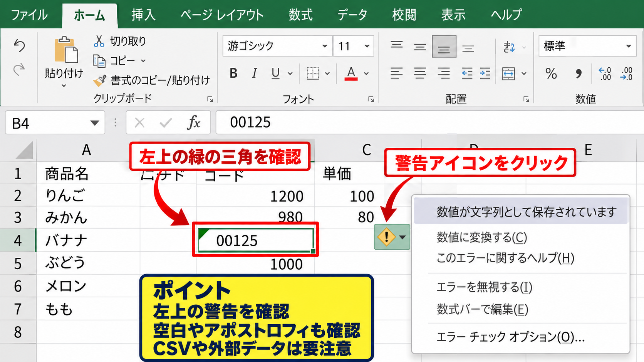Screen dimensions: 644x362
Task: Click the fx insert function icon
Action: (194, 123)
